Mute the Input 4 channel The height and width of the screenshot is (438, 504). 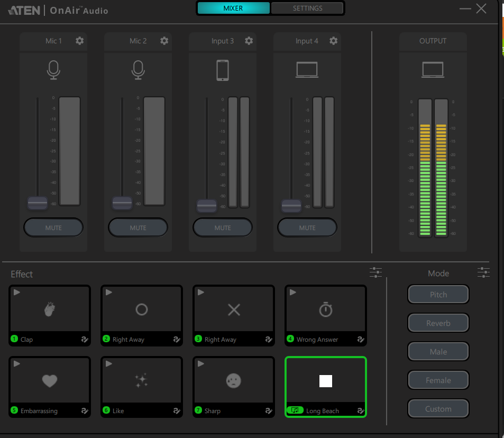pyautogui.click(x=307, y=227)
